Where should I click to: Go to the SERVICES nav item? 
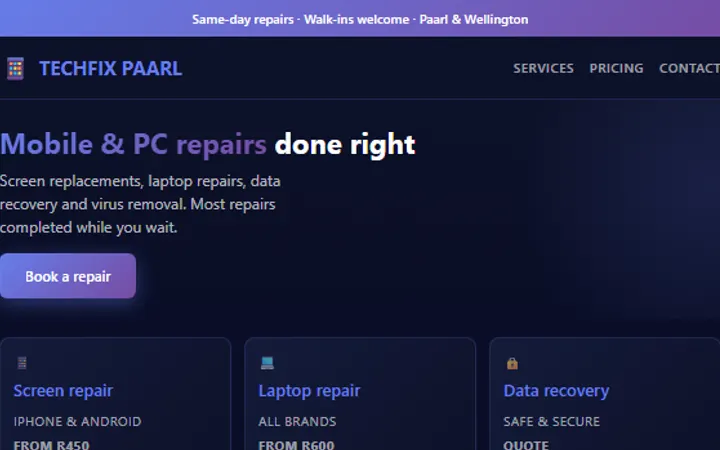[543, 68]
